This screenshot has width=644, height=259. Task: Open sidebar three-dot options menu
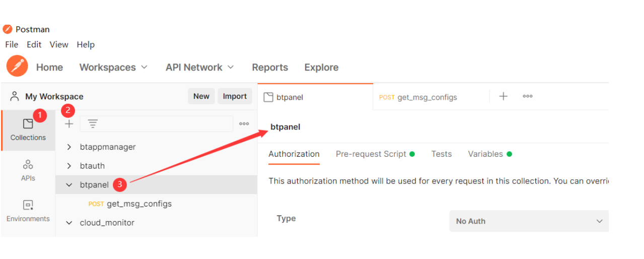tap(244, 124)
